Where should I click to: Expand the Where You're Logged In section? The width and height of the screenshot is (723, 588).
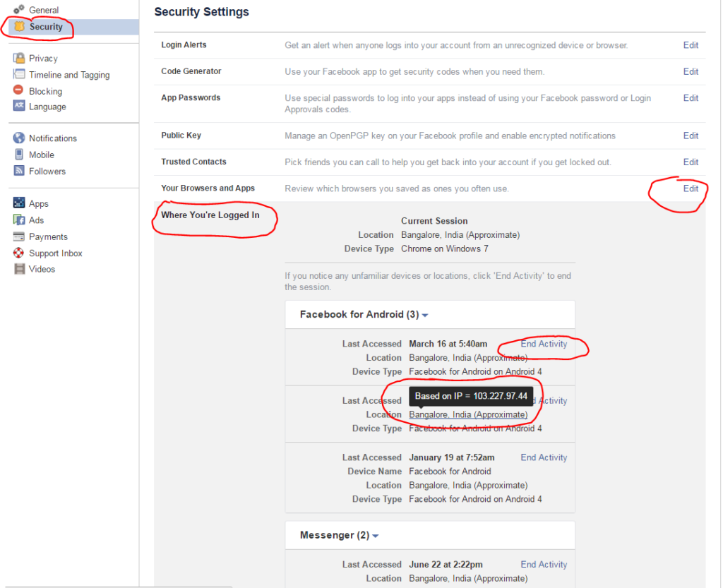210,215
